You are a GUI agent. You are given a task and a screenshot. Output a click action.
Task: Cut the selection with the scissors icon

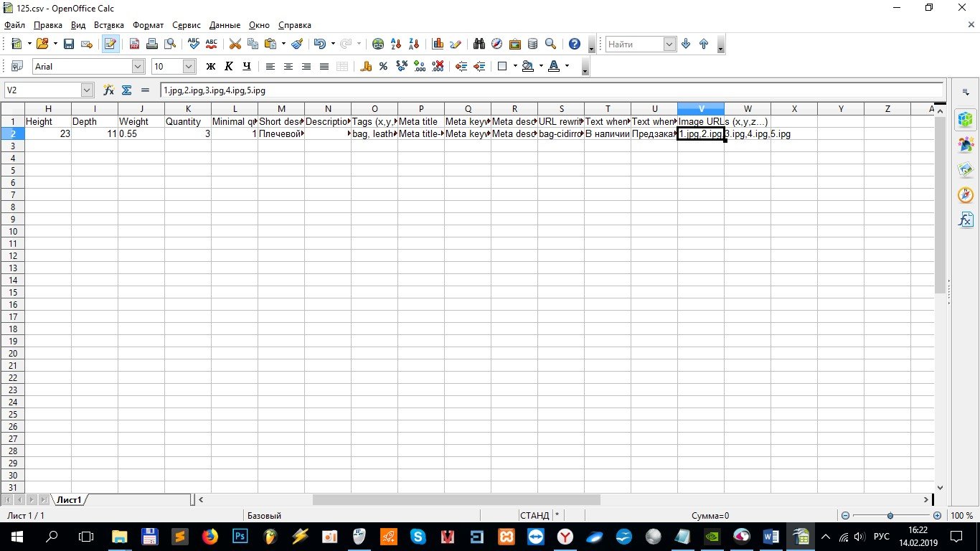click(x=235, y=44)
